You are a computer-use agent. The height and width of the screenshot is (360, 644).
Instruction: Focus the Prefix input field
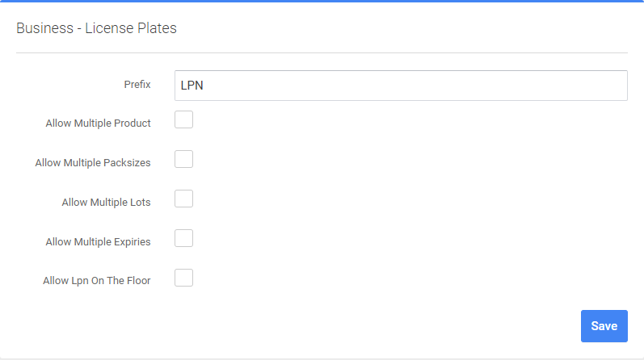401,86
